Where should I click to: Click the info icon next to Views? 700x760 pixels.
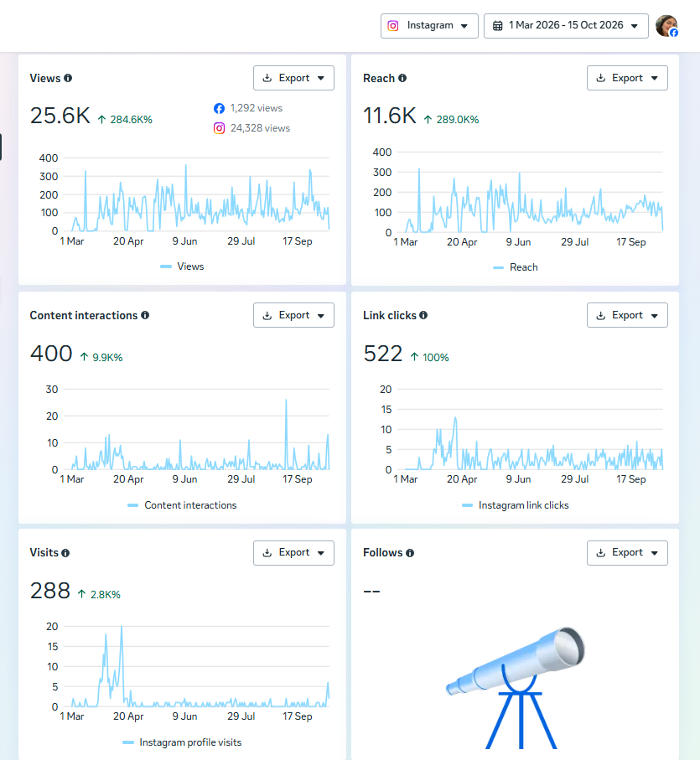(68, 78)
